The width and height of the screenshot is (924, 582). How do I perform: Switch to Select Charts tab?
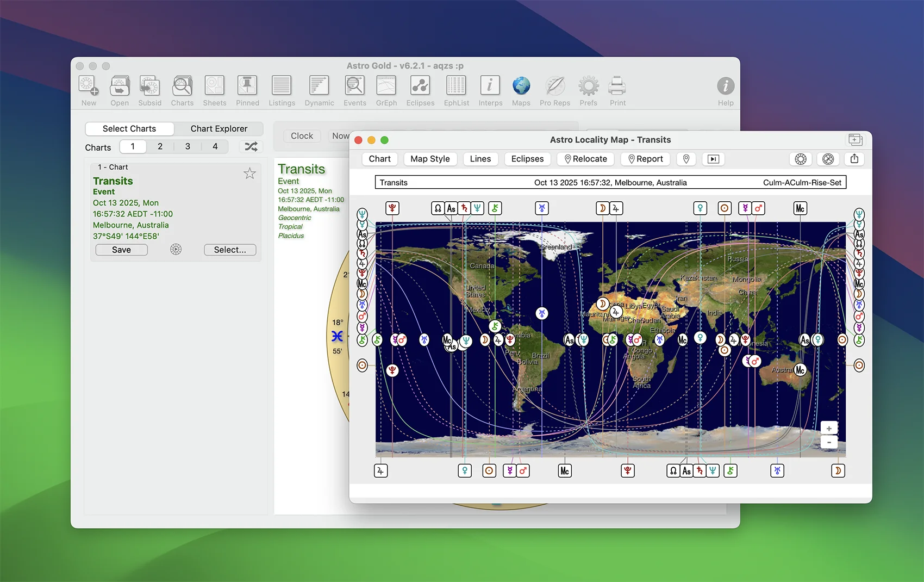[x=129, y=129]
